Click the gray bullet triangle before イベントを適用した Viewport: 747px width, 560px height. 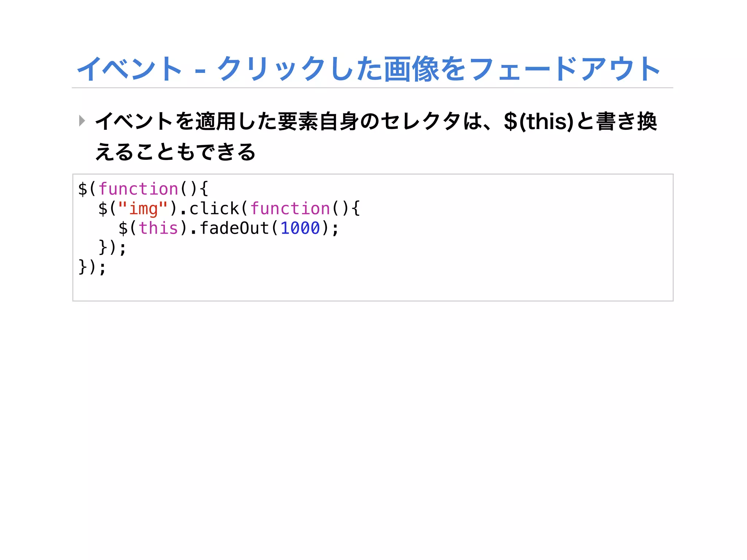point(82,121)
